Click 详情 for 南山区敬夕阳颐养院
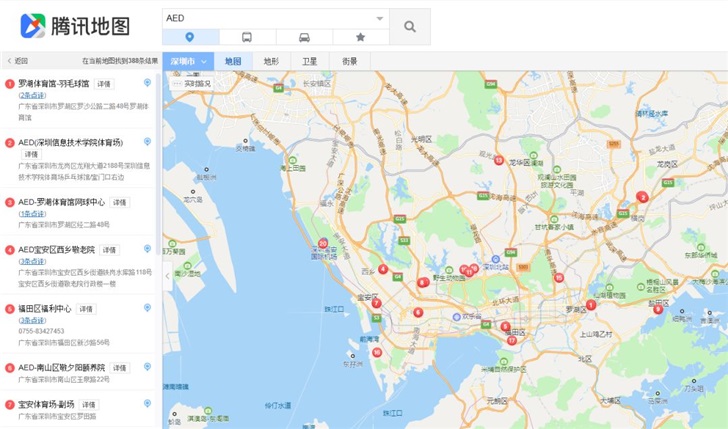The image size is (728, 429). [x=119, y=368]
